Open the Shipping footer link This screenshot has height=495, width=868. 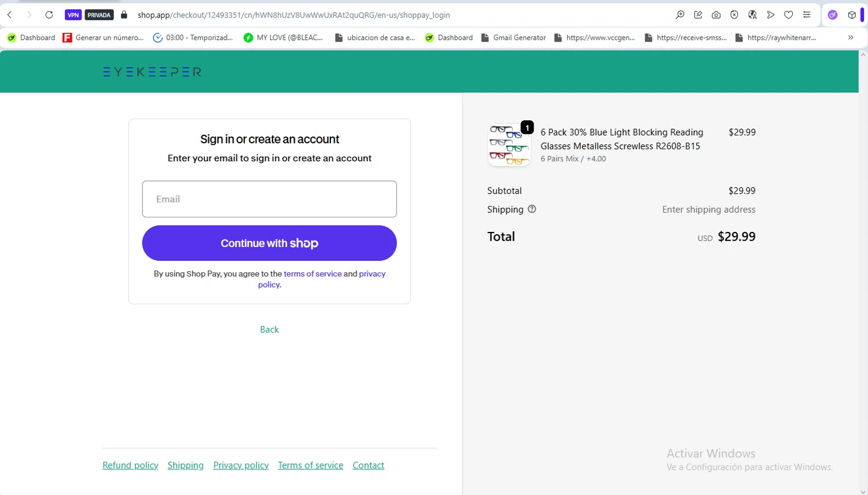point(186,466)
